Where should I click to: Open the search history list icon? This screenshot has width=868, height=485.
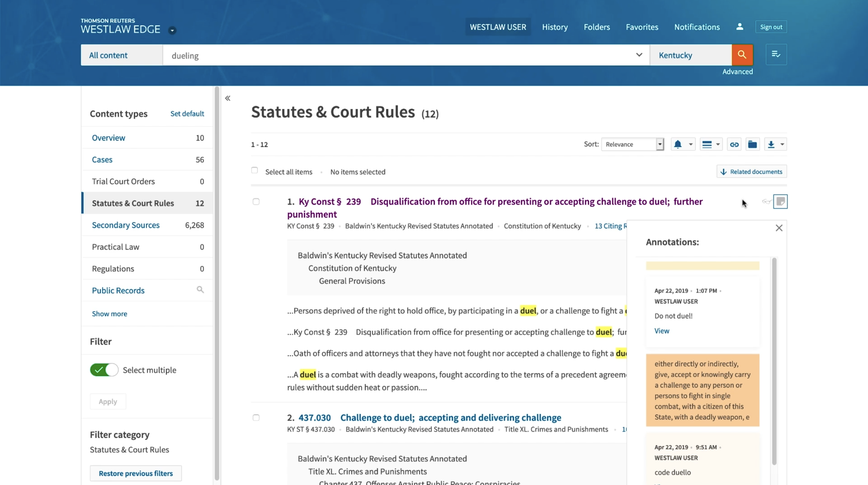[x=776, y=55]
